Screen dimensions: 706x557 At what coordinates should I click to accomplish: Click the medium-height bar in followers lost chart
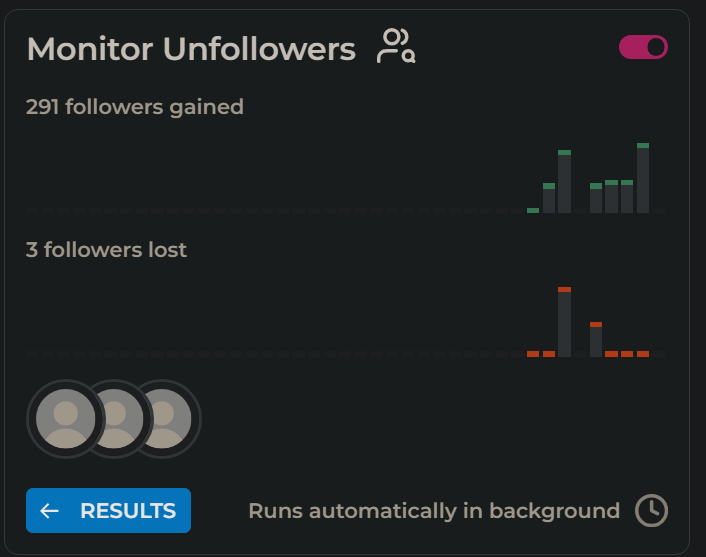coord(596,340)
